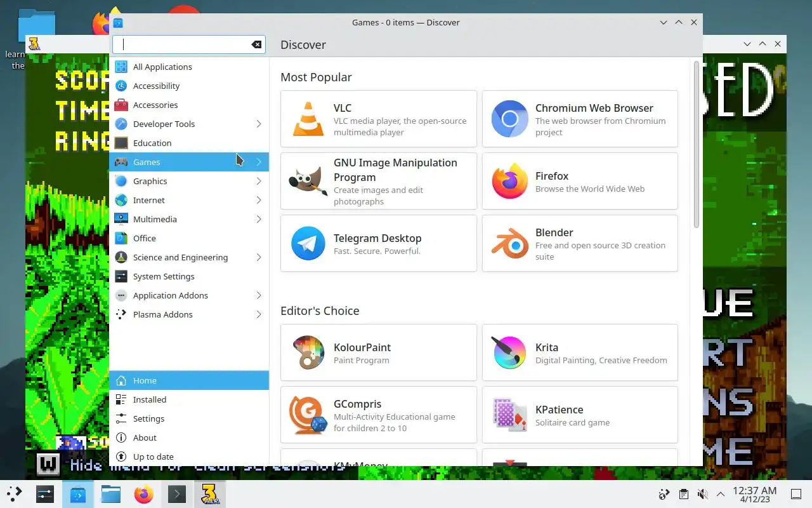This screenshot has width=812, height=508.
Task: Expand the Games subcategories arrow
Action: 259,162
